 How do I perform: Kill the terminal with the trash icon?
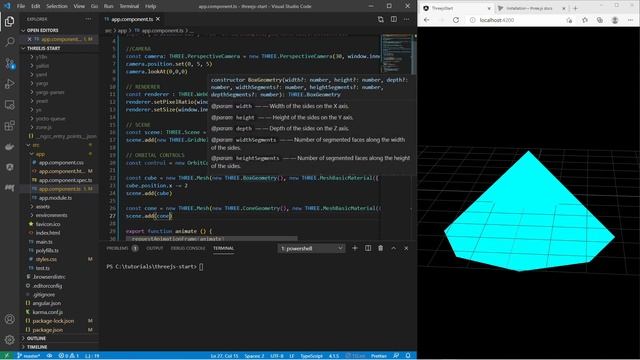click(380, 248)
